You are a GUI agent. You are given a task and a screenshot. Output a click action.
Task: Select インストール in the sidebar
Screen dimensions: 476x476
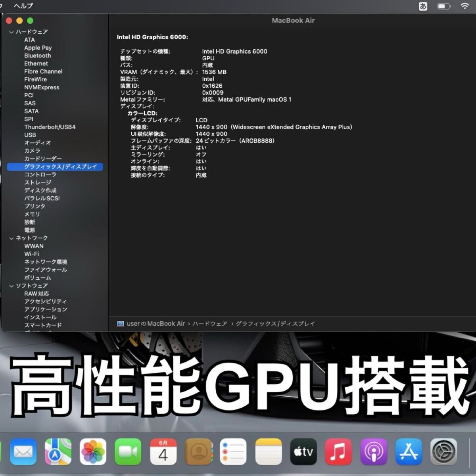[x=40, y=317]
